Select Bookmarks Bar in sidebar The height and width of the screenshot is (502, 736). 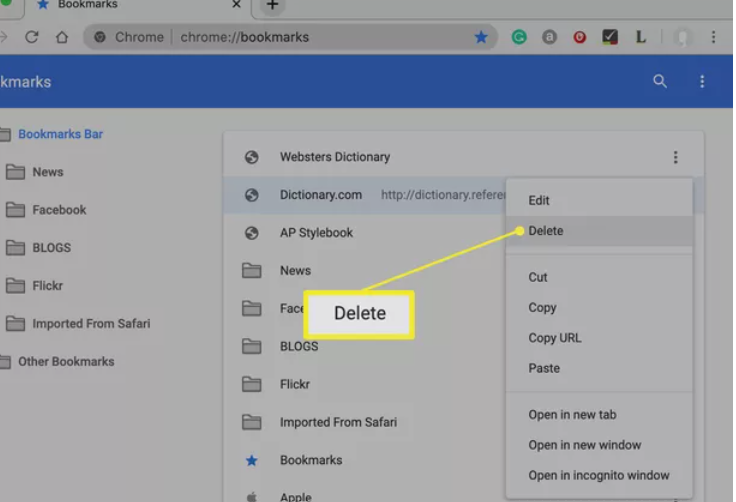(60, 134)
